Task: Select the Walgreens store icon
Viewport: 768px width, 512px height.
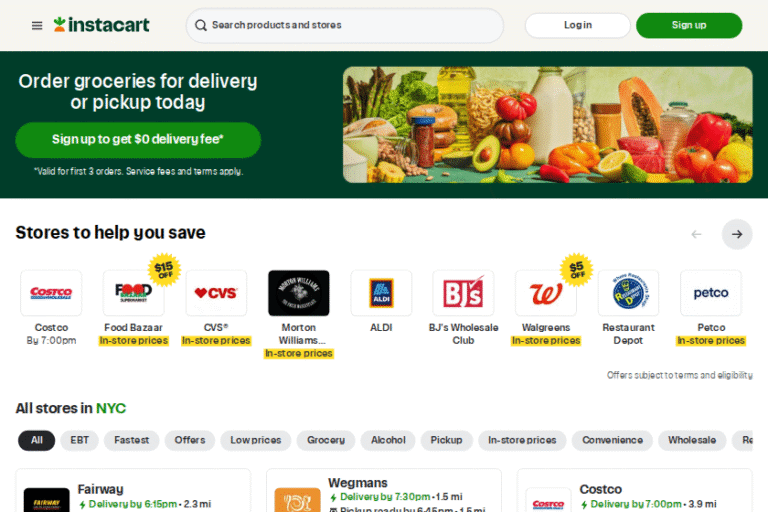Action: [546, 293]
